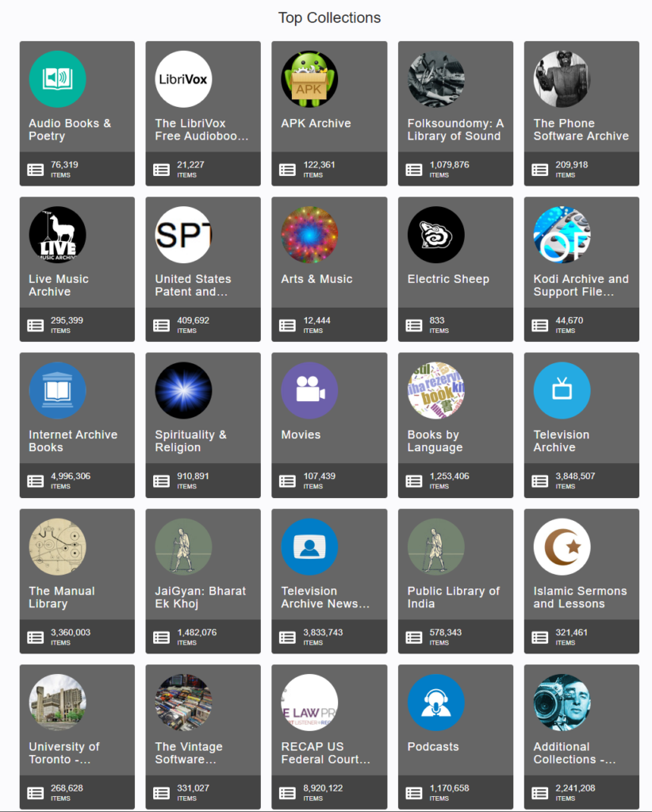
Task: Open the Internet Archive Books icon
Action: pyautogui.click(x=57, y=390)
